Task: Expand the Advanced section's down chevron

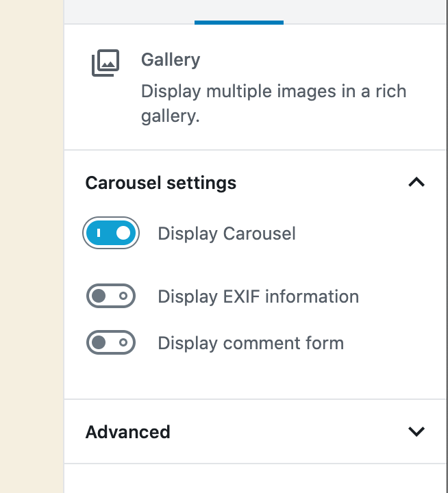Action: (x=416, y=431)
